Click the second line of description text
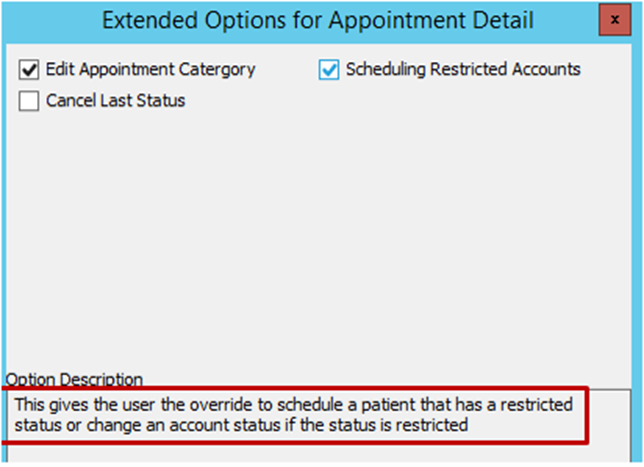The height and width of the screenshot is (467, 644). 240,425
